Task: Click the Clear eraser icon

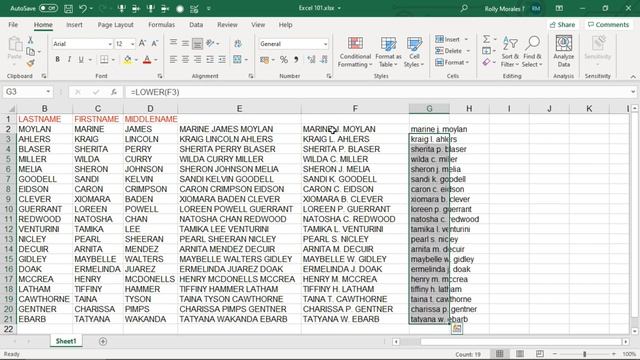Action: (486, 62)
